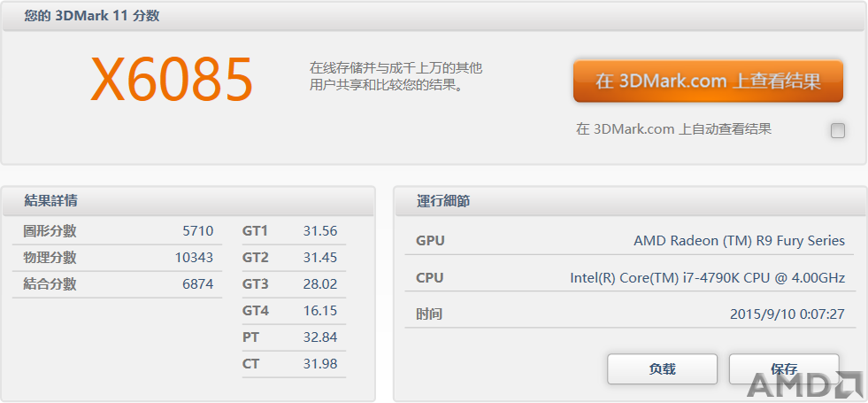Click the 物理分數 value 10343
The width and height of the screenshot is (868, 403).
tap(194, 258)
